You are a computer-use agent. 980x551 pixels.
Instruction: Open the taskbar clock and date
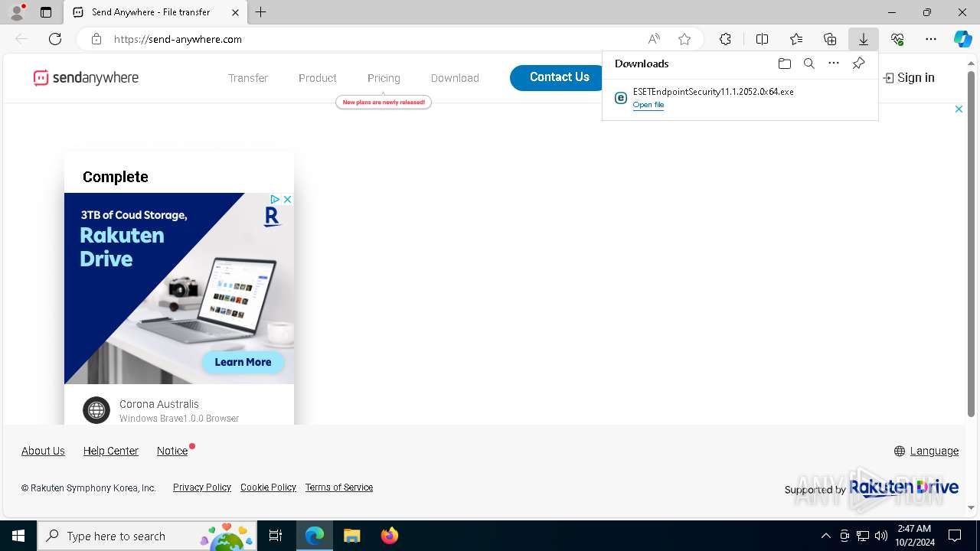[914, 536]
